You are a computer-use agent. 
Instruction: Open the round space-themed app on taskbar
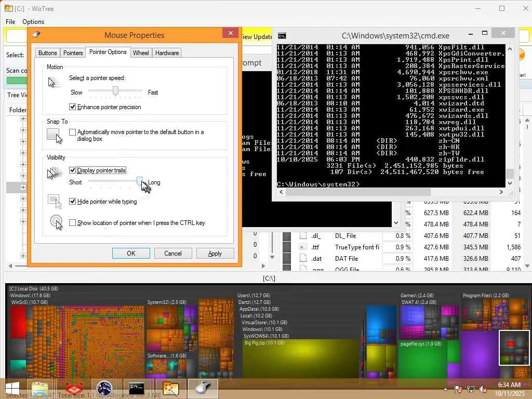tap(104, 389)
